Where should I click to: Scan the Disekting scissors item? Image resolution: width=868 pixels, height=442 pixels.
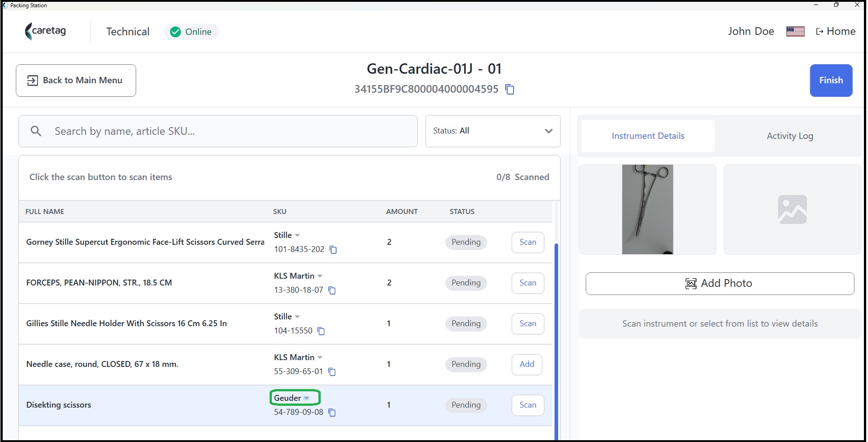click(x=528, y=405)
